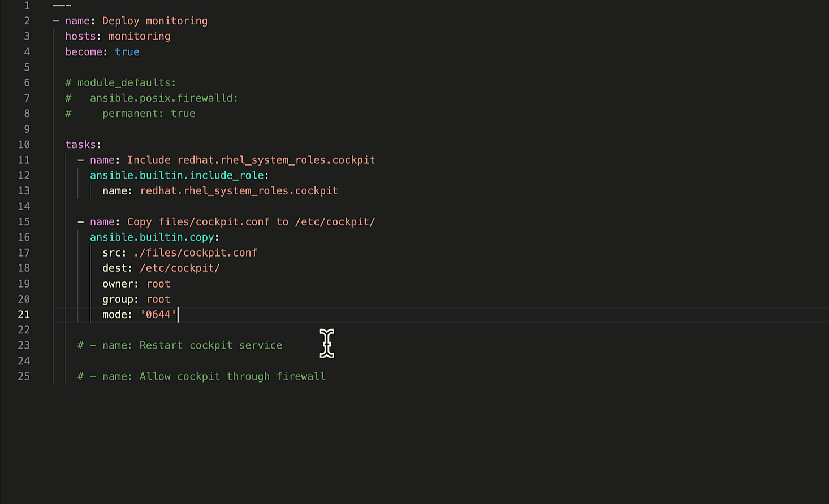Click the 'Restart cockpit service' comment
This screenshot has height=504, width=829.
(210, 345)
